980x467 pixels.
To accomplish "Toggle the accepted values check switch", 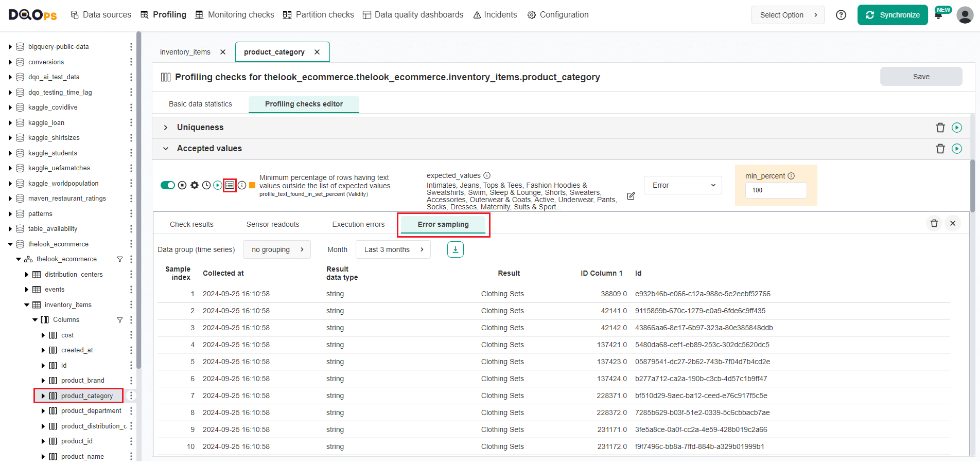I will coord(168,185).
